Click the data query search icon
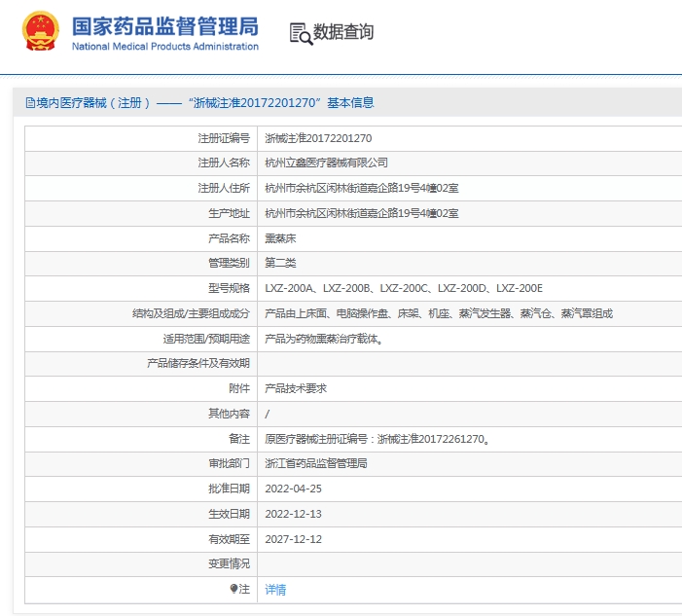 [x=301, y=33]
